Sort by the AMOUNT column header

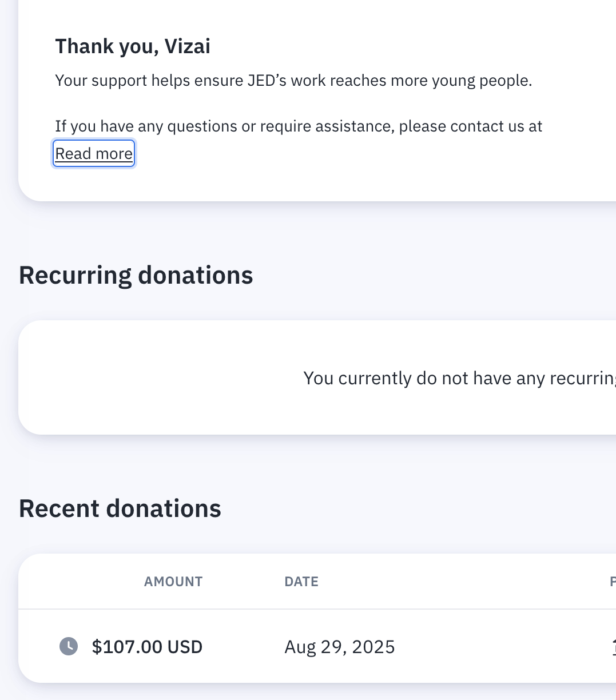pyautogui.click(x=173, y=582)
